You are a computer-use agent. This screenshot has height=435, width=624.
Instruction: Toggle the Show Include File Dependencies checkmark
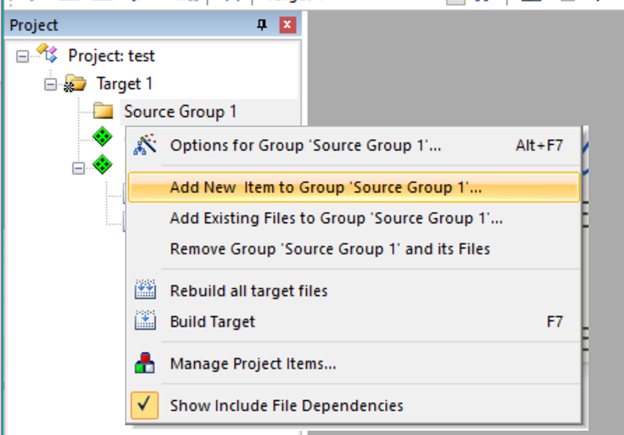[x=145, y=405]
